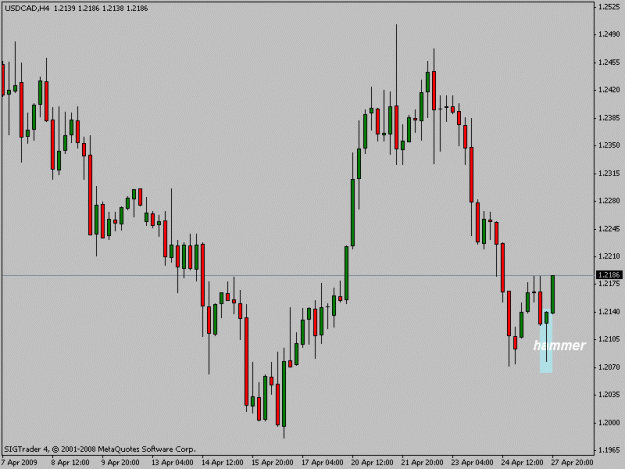
Task: Click price scale label 1.2210
Action: (609, 256)
